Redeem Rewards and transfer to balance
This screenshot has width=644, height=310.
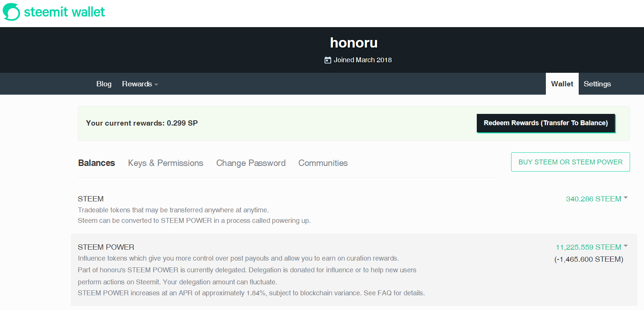(546, 123)
